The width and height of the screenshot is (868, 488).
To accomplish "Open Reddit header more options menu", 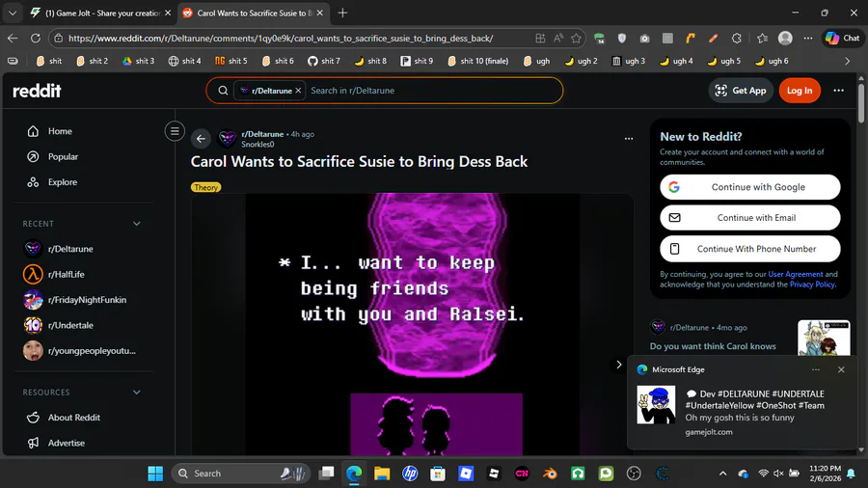I will pyautogui.click(x=839, y=91).
